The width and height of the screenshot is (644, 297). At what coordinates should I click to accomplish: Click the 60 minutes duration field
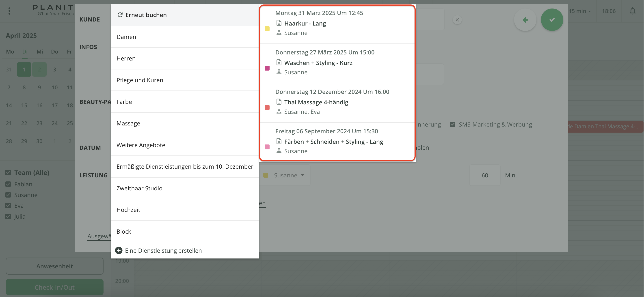pos(484,175)
